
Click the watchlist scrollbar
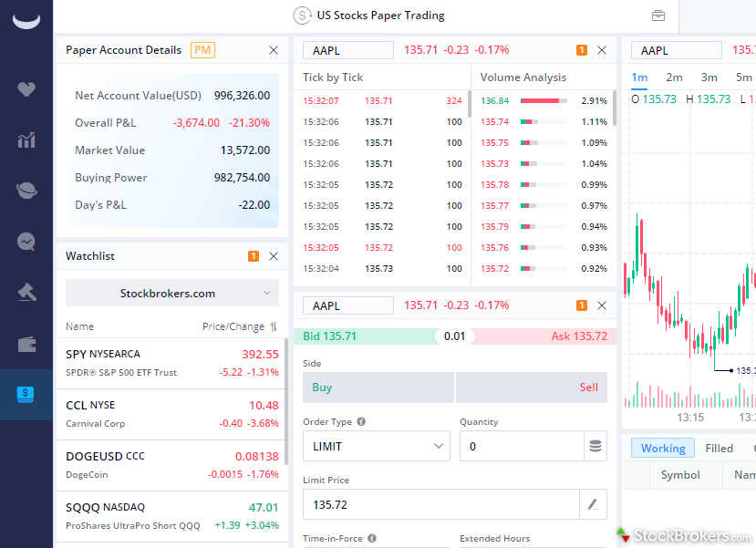(286, 401)
